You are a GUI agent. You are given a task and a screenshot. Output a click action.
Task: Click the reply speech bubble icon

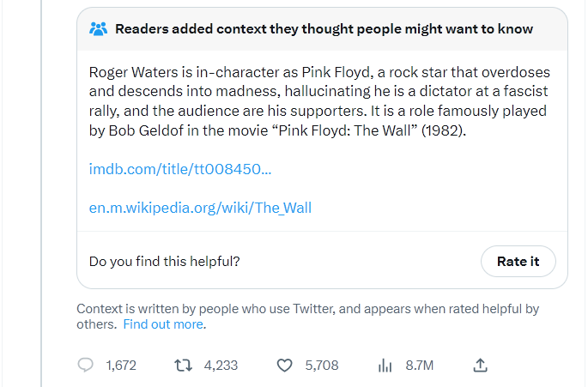(86, 366)
